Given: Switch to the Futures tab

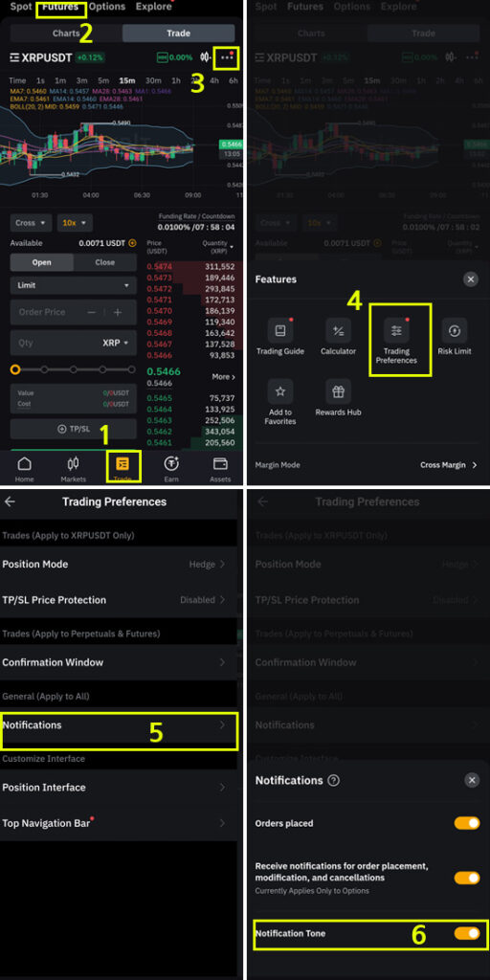Looking at the screenshot, I should [x=60, y=8].
